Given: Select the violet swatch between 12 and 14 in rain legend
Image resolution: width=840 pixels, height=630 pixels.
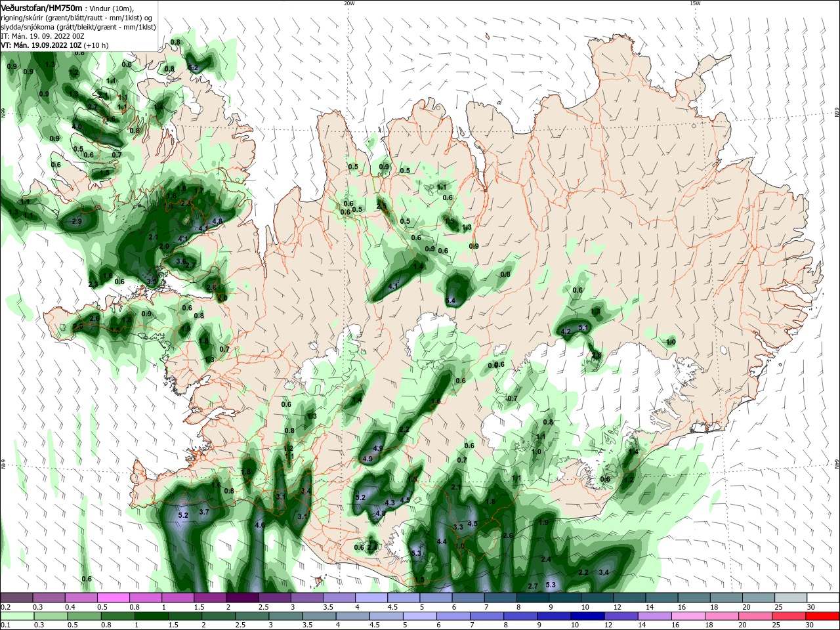Looking at the screenshot, I should [x=620, y=616].
